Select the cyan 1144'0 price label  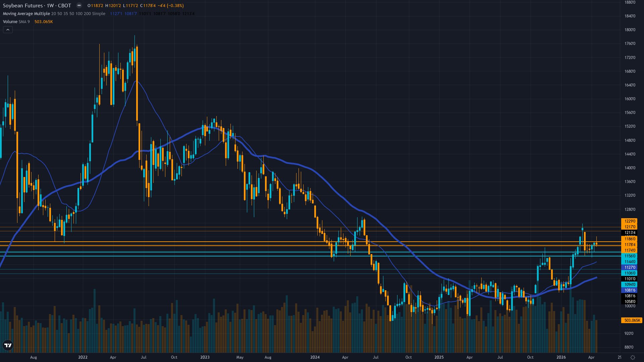click(x=629, y=262)
